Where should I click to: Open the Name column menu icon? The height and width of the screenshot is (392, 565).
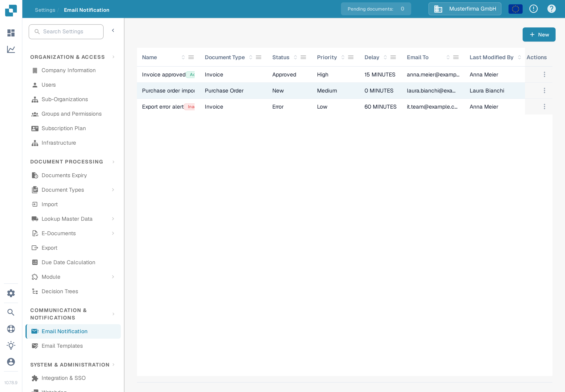click(x=191, y=57)
